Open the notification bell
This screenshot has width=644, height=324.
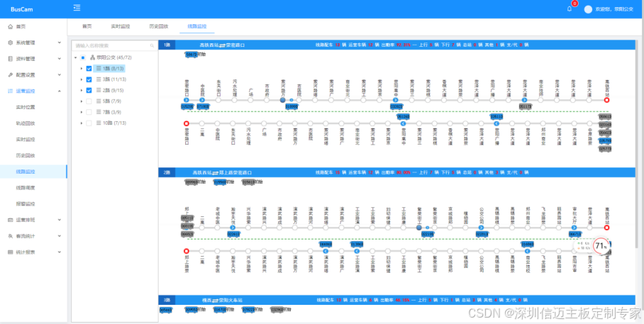tap(569, 9)
